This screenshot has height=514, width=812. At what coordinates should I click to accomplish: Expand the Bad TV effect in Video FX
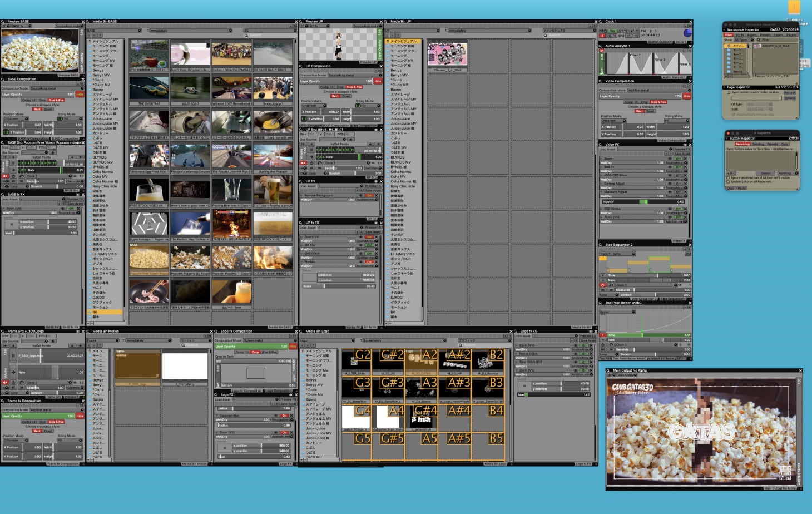point(601,167)
